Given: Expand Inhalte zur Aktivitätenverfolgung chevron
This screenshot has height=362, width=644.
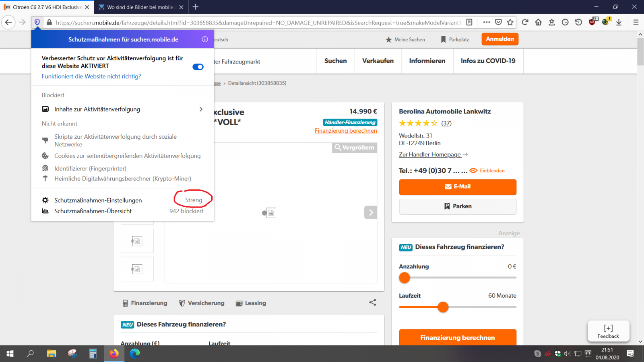Looking at the screenshot, I should tap(201, 109).
